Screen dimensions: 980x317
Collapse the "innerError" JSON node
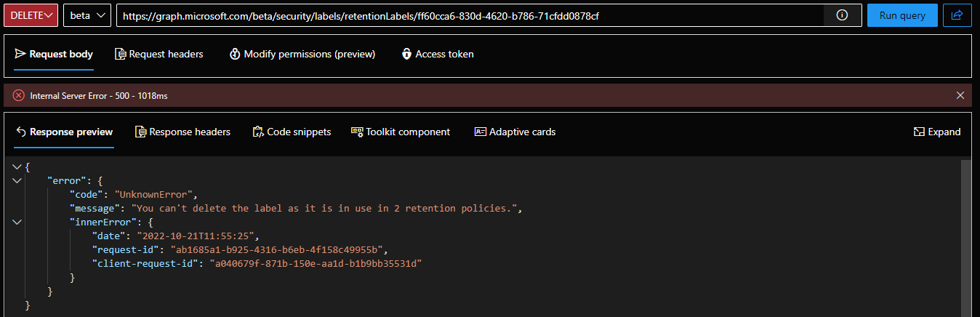[x=17, y=222]
